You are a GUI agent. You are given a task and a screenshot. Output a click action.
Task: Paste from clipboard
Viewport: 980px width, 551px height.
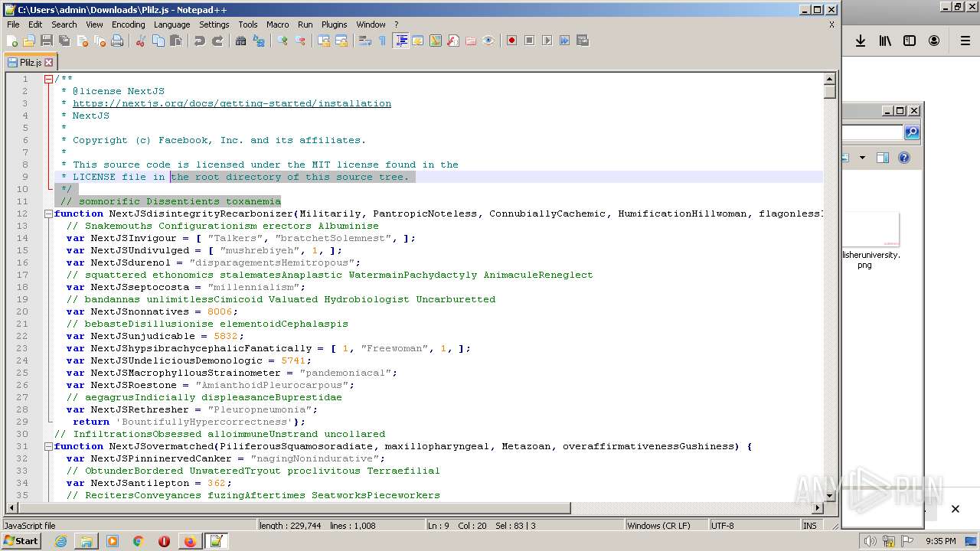pos(176,41)
